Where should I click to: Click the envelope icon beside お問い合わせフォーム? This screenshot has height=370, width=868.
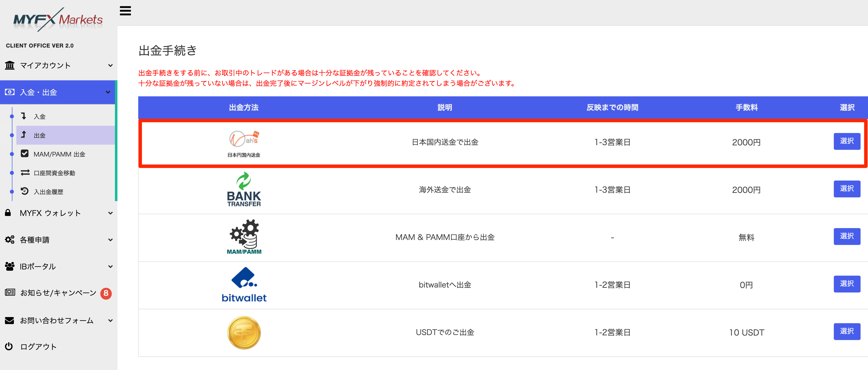[x=9, y=320]
